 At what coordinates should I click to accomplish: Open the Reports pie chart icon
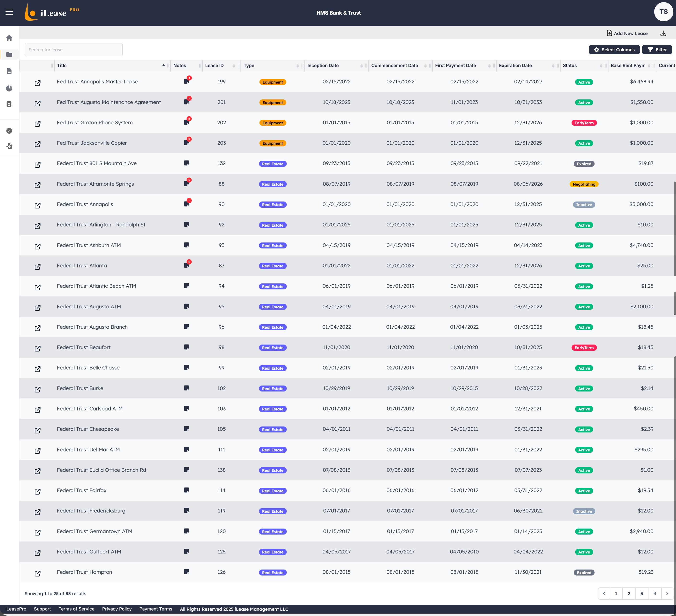point(9,88)
